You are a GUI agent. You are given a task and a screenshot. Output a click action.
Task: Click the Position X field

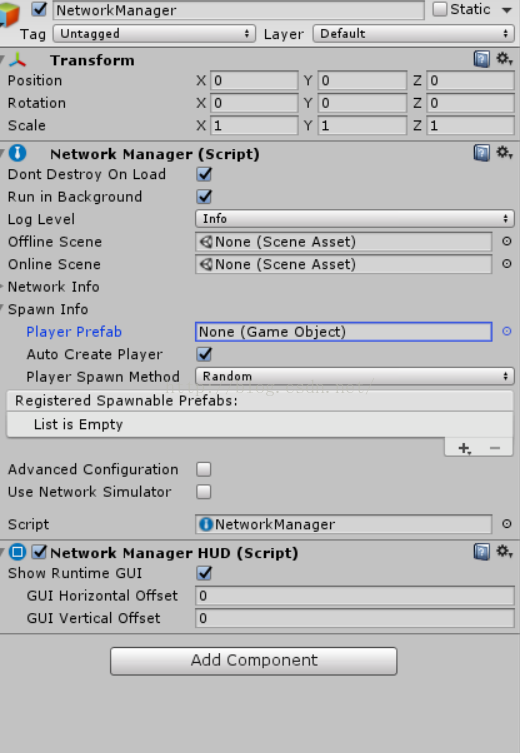coord(254,80)
